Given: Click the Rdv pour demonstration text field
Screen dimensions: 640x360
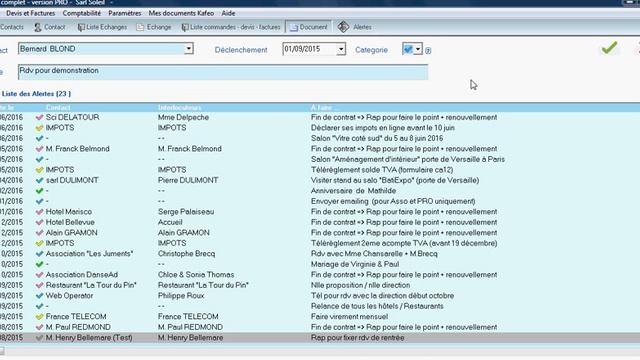Looking at the screenshot, I should [x=223, y=72].
